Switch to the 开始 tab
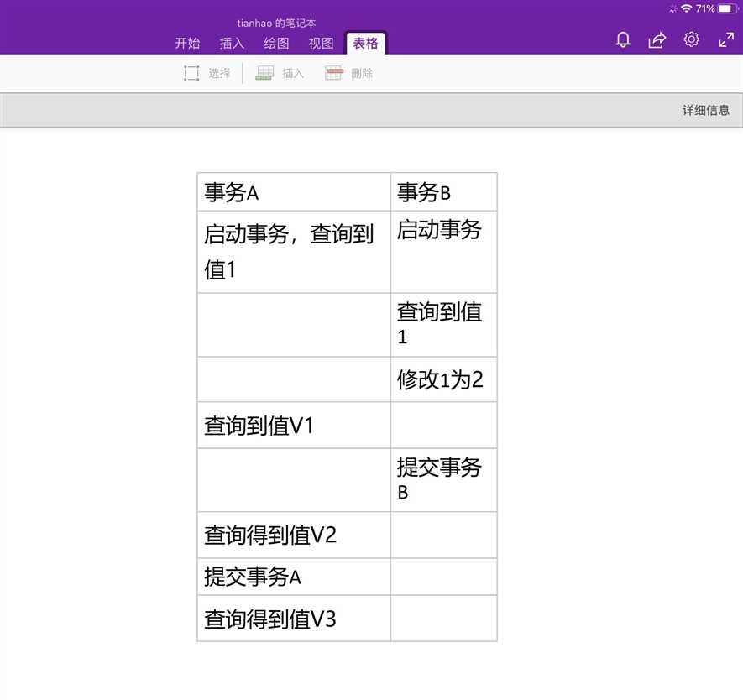Image resolution: width=743 pixels, height=700 pixels. (x=187, y=44)
